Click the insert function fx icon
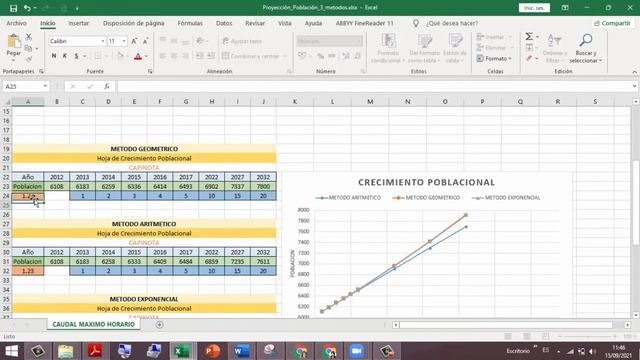 tap(107, 87)
